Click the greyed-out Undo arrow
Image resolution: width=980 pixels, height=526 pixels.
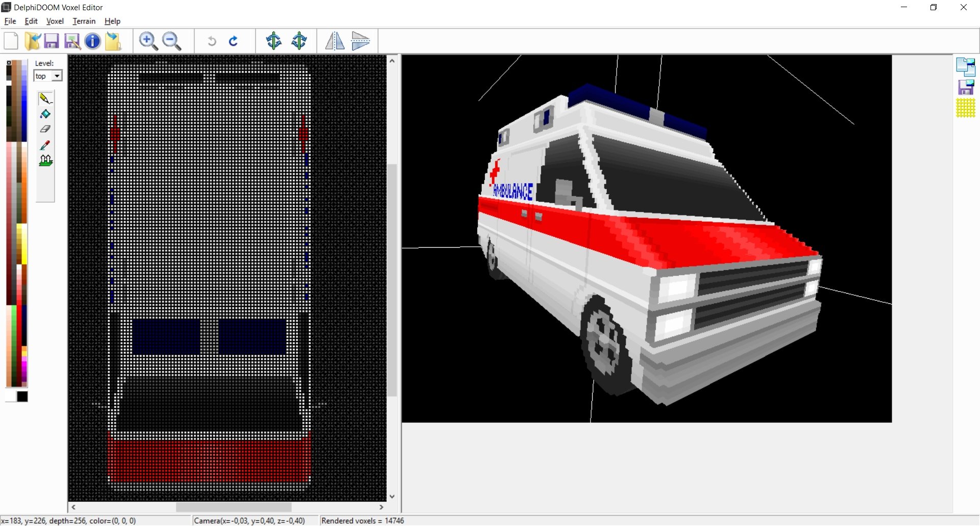click(212, 41)
